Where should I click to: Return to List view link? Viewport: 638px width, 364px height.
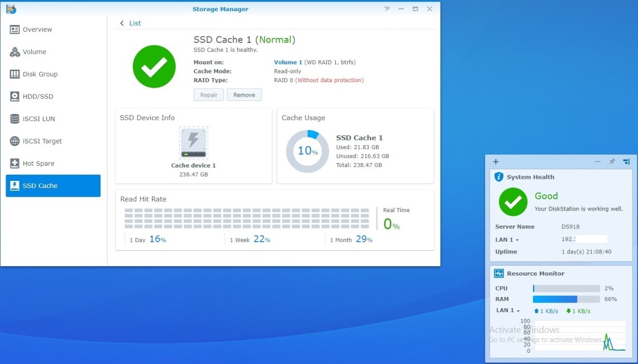(135, 23)
